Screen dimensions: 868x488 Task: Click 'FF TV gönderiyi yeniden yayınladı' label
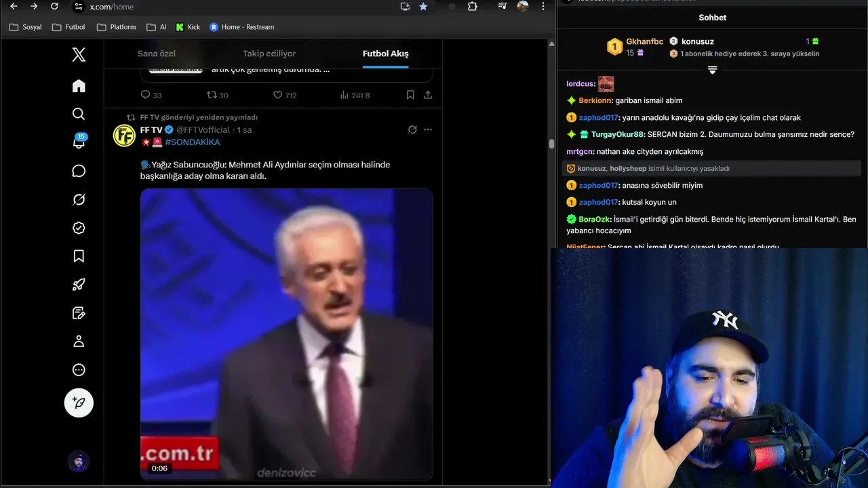click(199, 117)
